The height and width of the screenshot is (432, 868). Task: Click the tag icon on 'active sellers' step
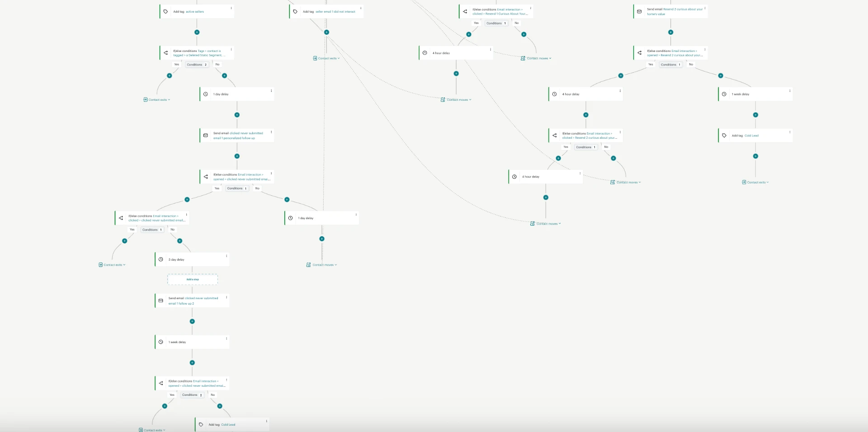point(165,12)
